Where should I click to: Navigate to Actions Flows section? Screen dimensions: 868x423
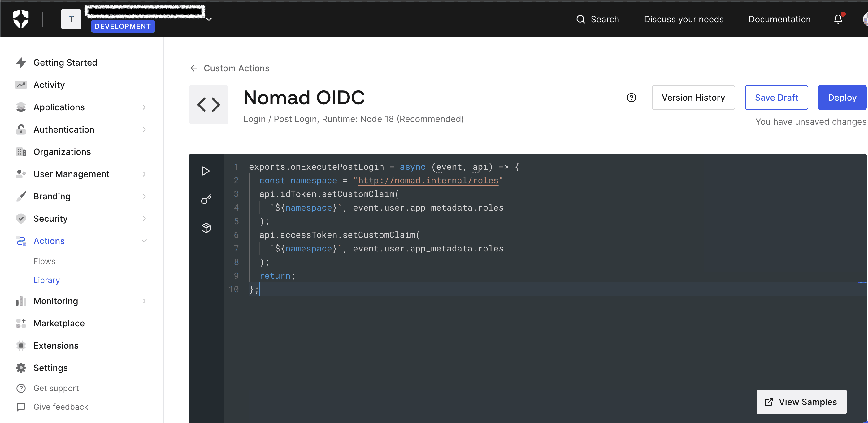point(44,261)
